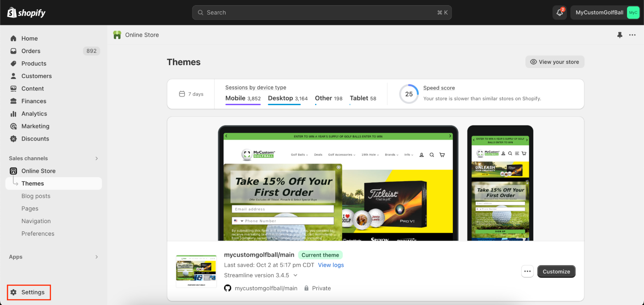Click the GitHub icon next to mycustomgolfball/main
The height and width of the screenshot is (305, 644).
pos(228,288)
